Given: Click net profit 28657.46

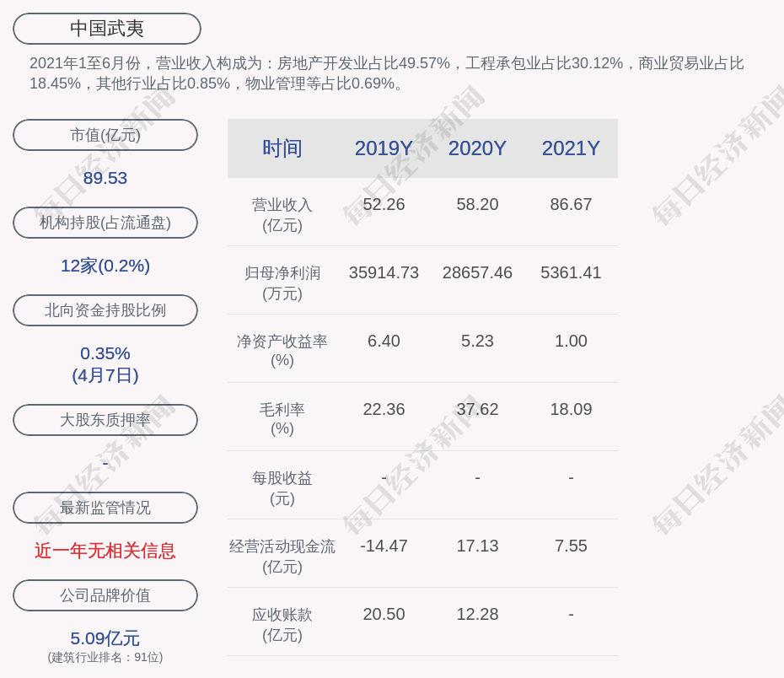Looking at the screenshot, I should click(477, 272).
